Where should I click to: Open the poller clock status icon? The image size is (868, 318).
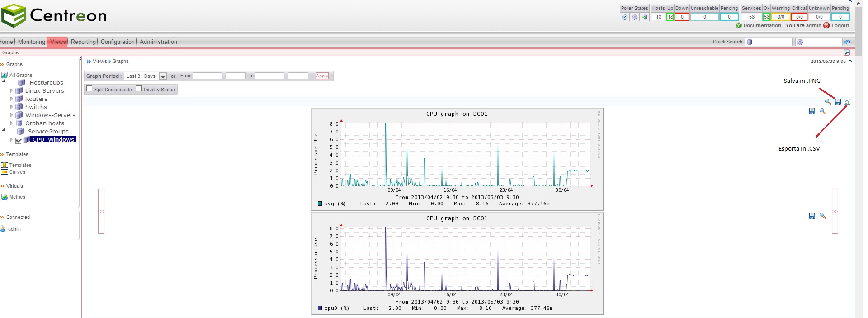[625, 17]
